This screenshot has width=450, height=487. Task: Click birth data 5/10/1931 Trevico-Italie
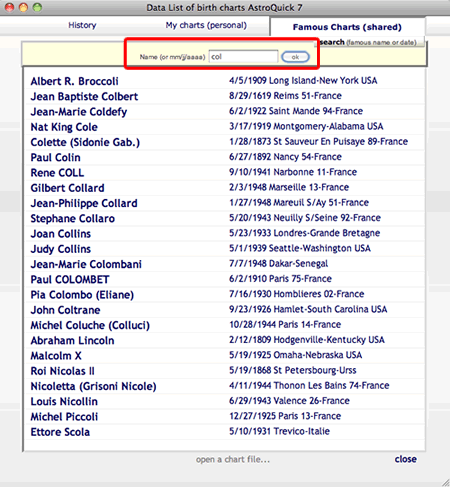pyautogui.click(x=279, y=431)
